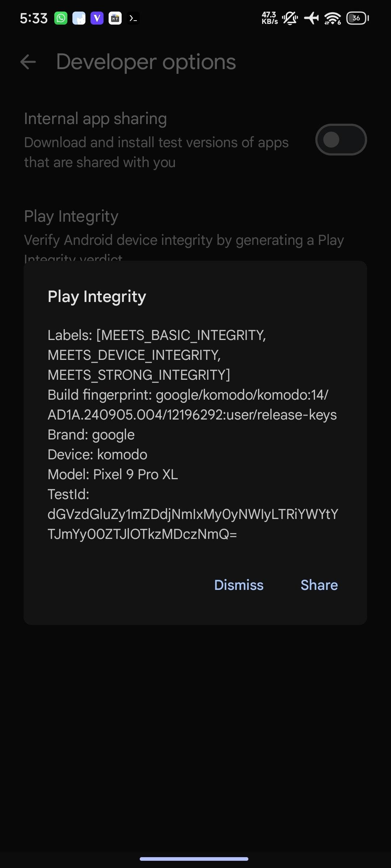Tap the muted vibrate bell icon
The image size is (391, 868).
point(290,18)
